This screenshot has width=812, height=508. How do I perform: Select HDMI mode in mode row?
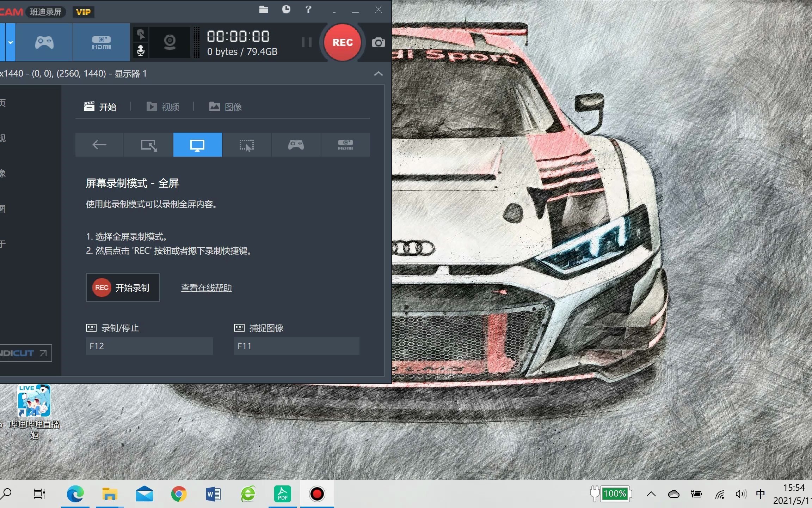pos(345,145)
